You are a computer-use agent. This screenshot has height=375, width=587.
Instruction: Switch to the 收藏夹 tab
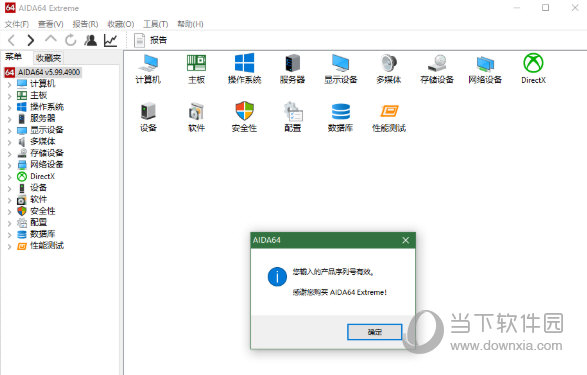pos(48,58)
